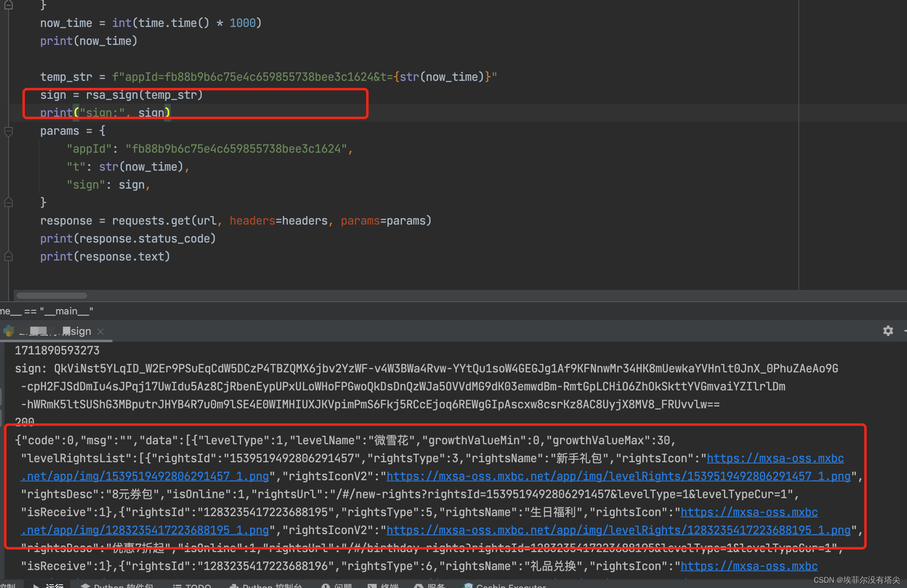Open the Python 软件包 tool window
The image size is (907, 588).
[x=117, y=585]
